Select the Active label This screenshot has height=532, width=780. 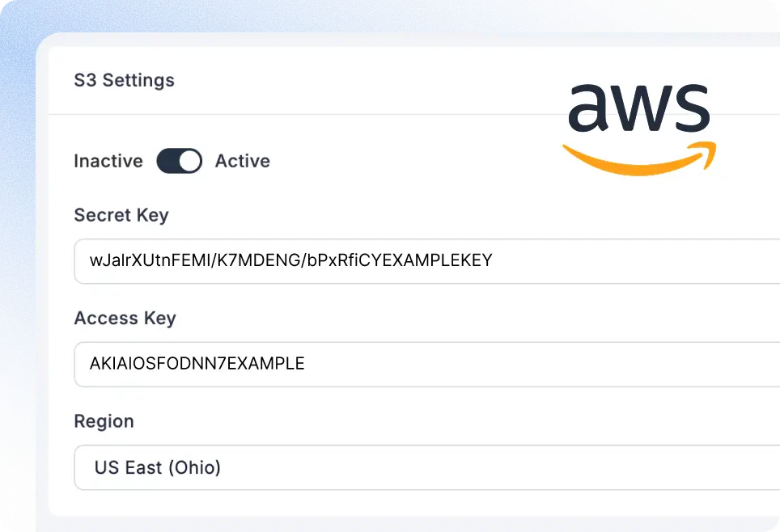coord(242,161)
